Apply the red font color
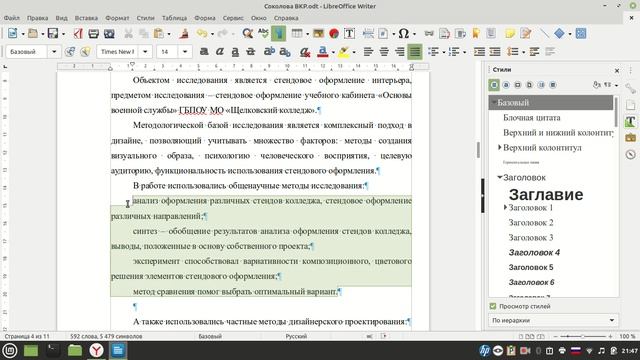 322,51
